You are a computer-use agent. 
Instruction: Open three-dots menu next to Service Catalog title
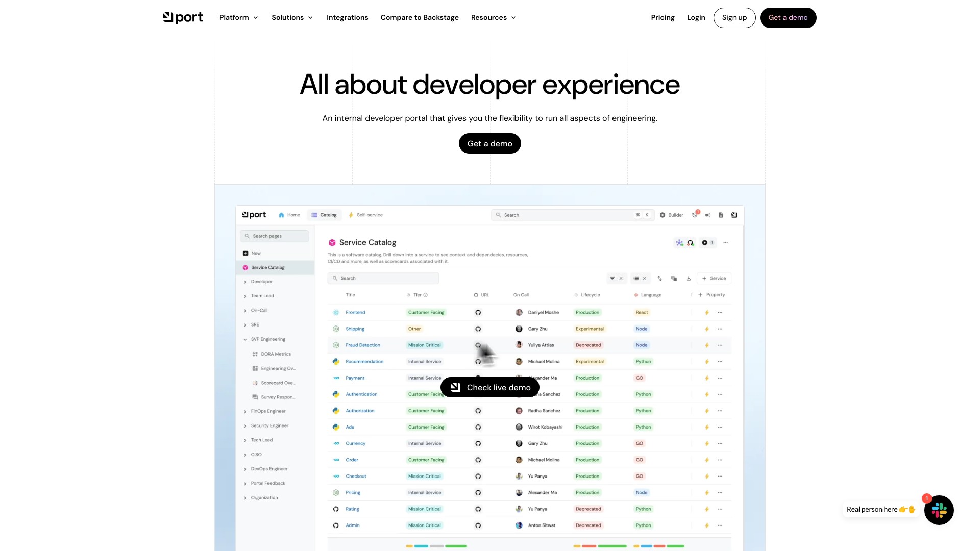pyautogui.click(x=725, y=243)
